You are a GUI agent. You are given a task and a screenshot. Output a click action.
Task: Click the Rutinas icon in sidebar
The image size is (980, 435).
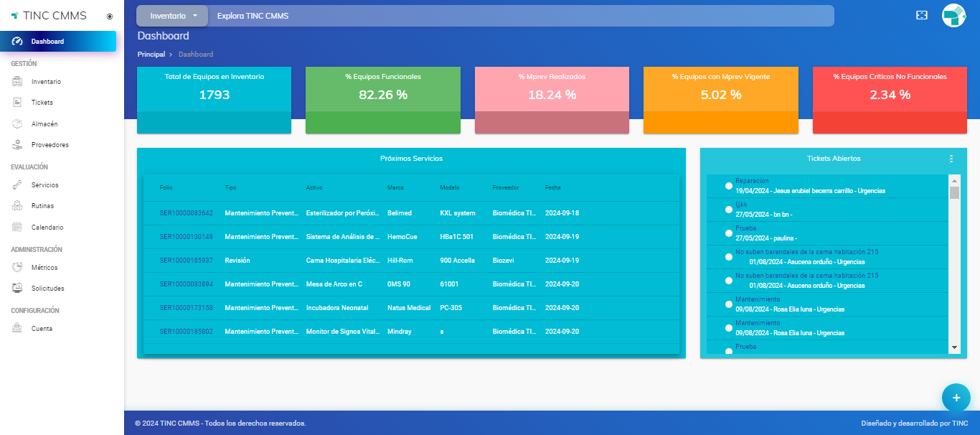18,206
